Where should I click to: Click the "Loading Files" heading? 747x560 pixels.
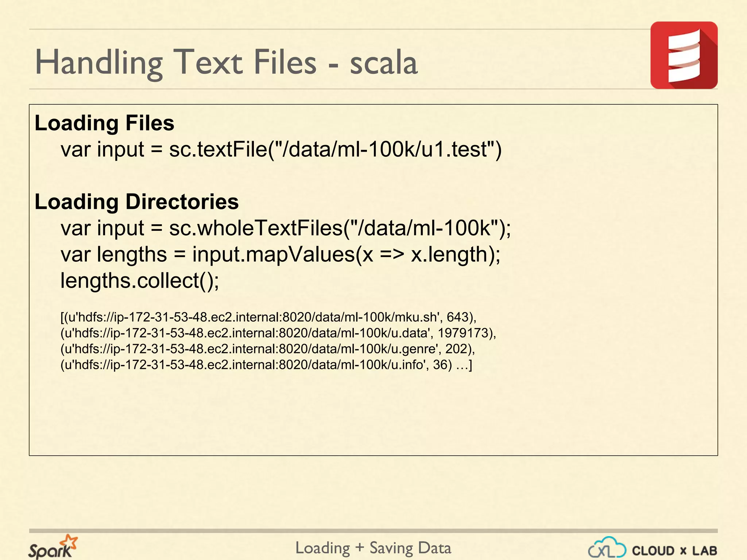104,123
